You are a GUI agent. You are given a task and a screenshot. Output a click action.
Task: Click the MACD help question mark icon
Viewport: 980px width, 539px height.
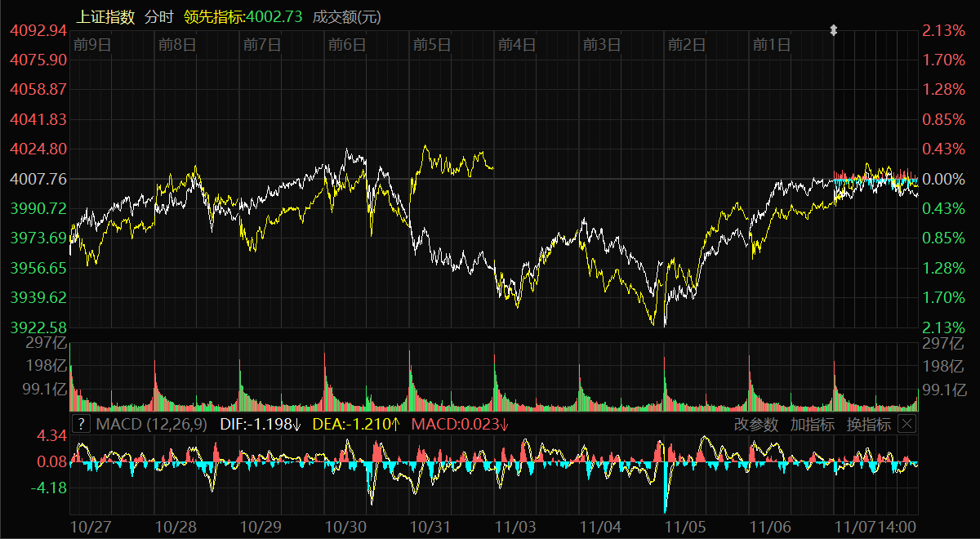pos(82,424)
